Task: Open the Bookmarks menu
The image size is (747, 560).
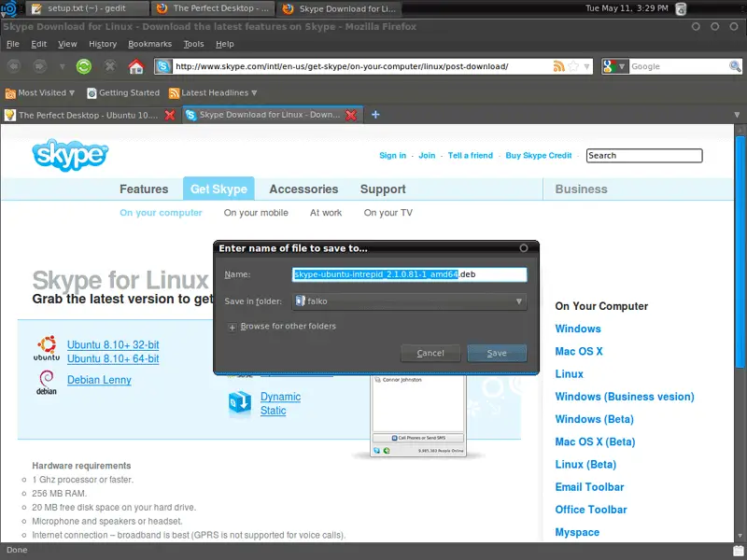Action: pyautogui.click(x=149, y=44)
